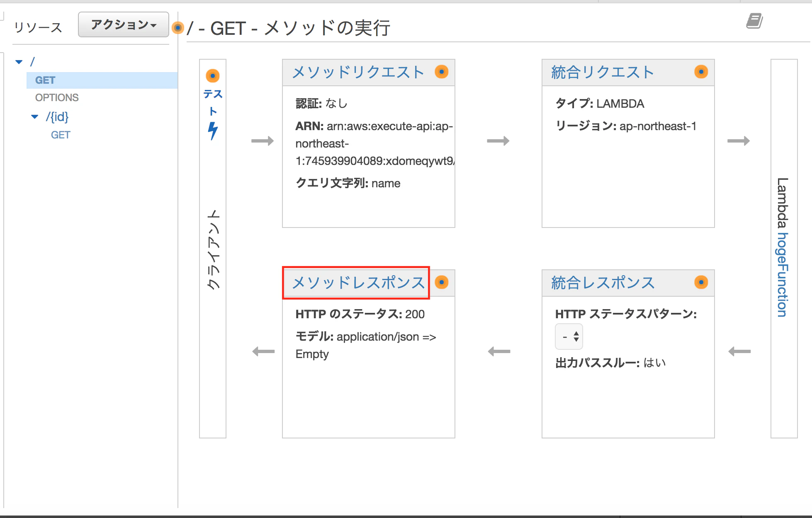The image size is (812, 518).
Task: Open 統合レスポンス settings
Action: [603, 283]
